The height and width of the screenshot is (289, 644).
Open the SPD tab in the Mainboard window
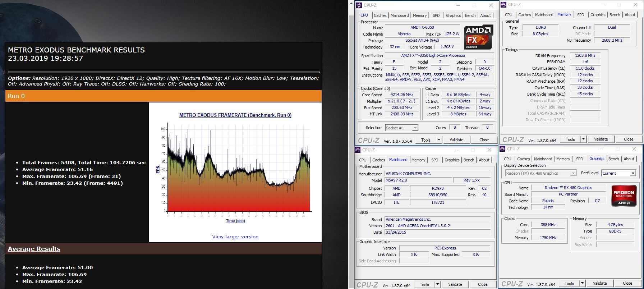pyautogui.click(x=434, y=160)
